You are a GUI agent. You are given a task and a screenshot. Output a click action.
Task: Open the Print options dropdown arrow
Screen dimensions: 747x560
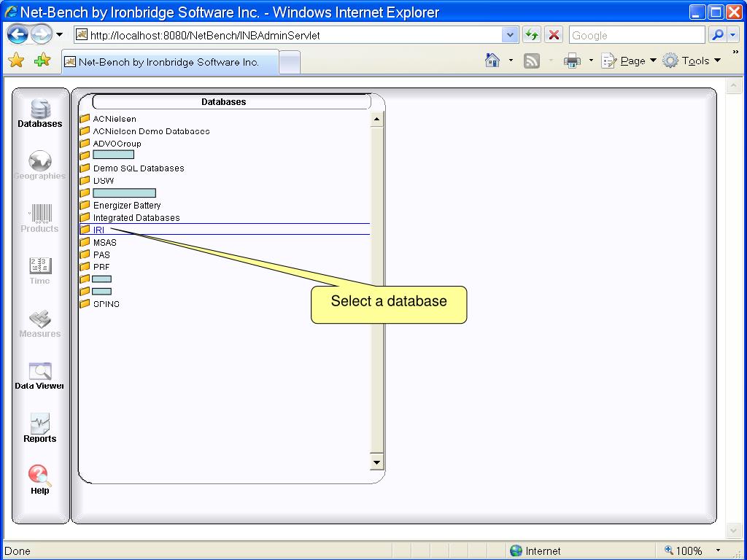[x=591, y=61]
